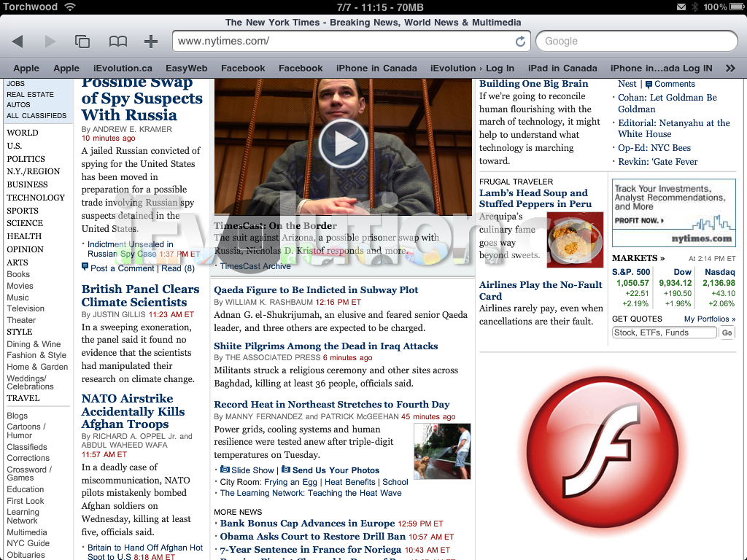747x560 pixels.
Task: Go to the WORLD section
Action: (23, 133)
